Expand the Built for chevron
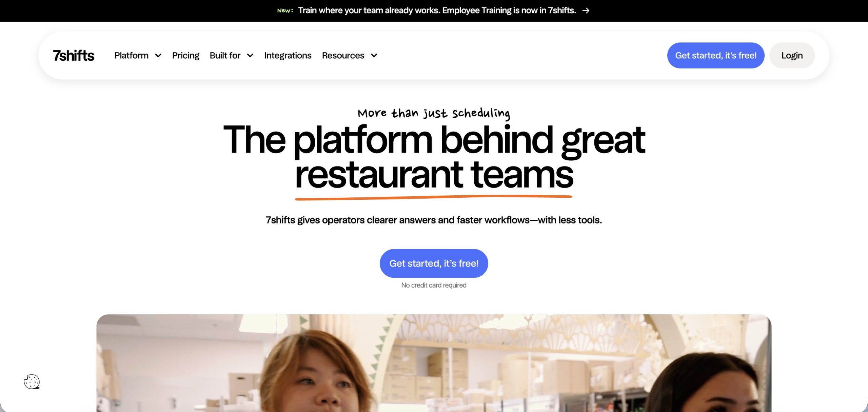This screenshot has height=412, width=868. (250, 56)
